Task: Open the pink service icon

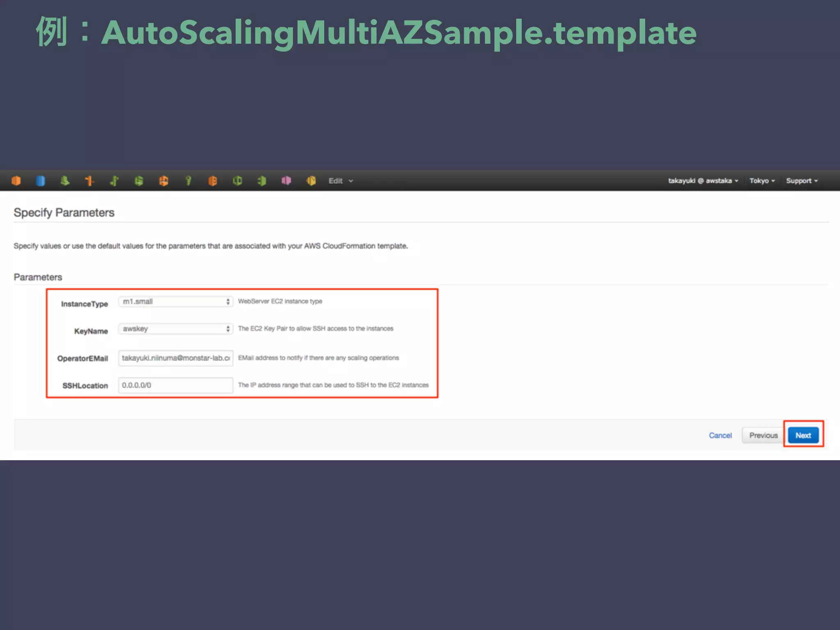Action: [286, 181]
